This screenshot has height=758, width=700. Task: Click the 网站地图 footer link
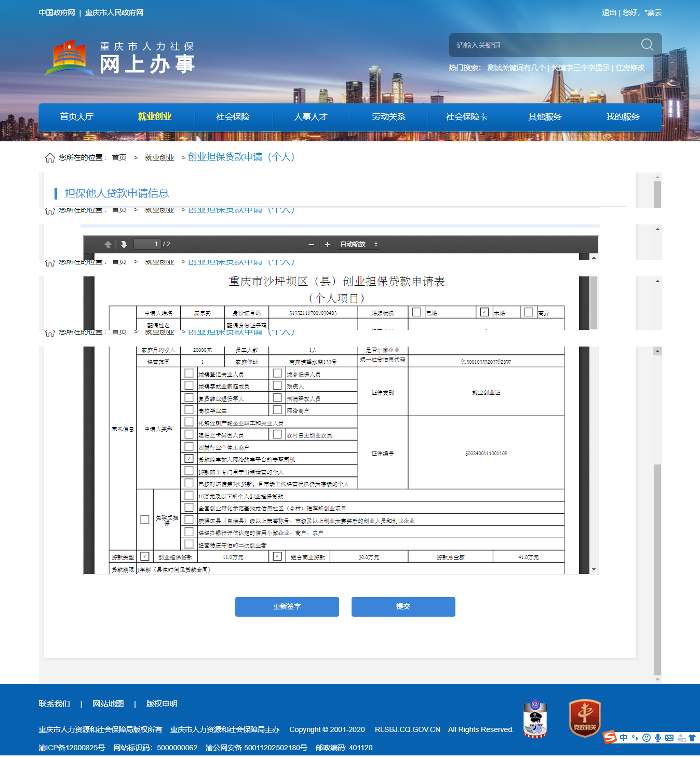pyautogui.click(x=108, y=704)
